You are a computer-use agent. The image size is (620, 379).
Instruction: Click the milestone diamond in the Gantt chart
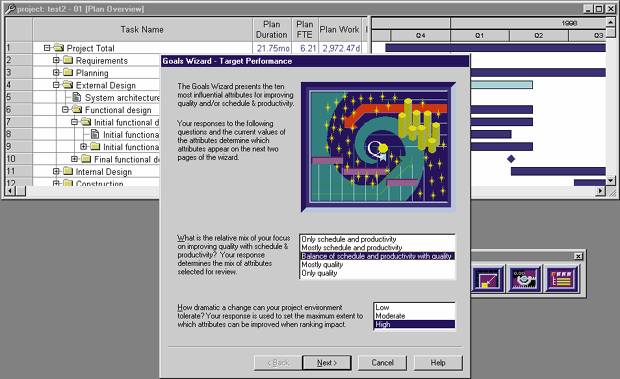point(511,159)
